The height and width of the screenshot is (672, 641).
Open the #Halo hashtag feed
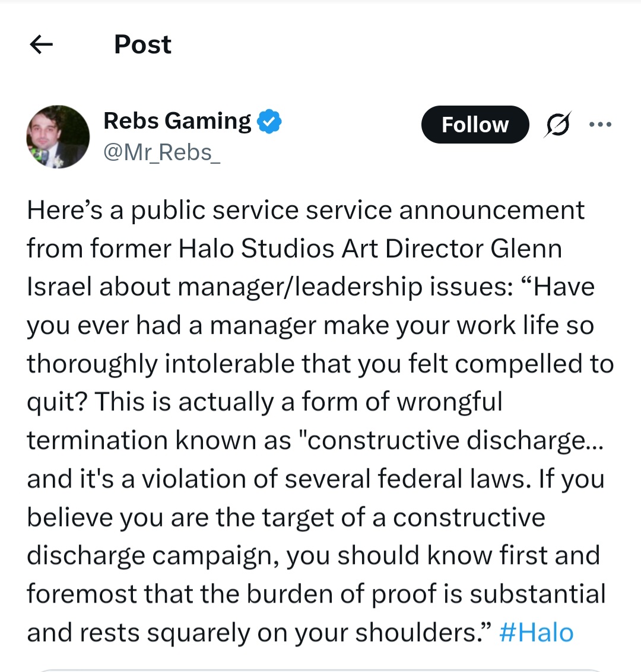tap(536, 632)
